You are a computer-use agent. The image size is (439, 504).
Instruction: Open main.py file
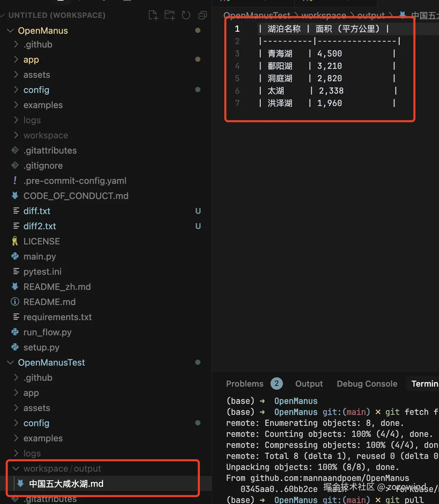[40, 256]
